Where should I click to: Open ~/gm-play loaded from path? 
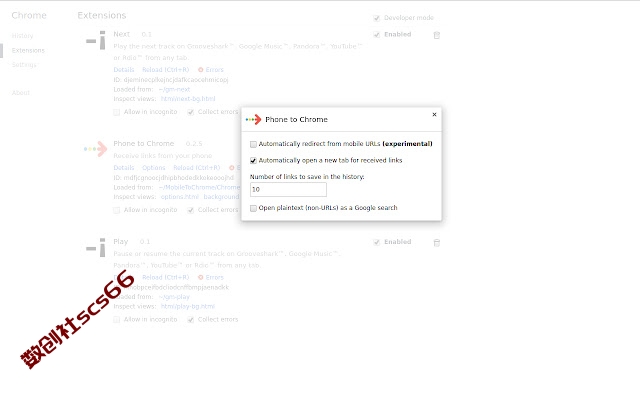click(x=174, y=297)
